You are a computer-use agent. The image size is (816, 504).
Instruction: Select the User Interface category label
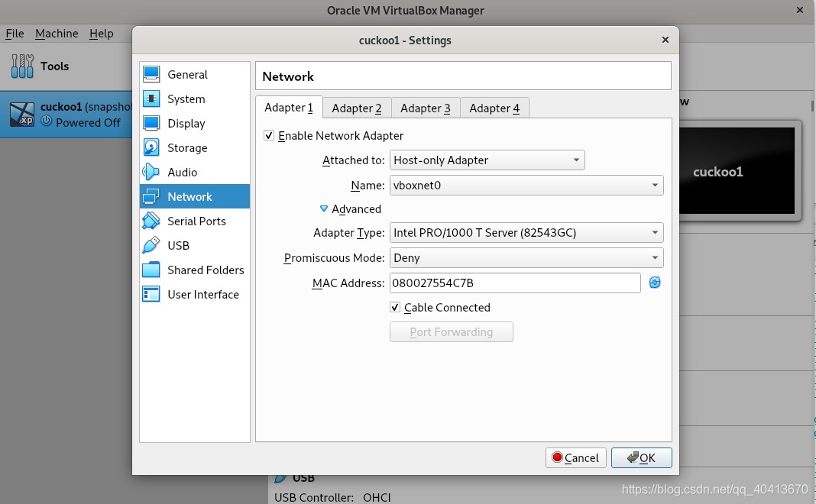203,295
